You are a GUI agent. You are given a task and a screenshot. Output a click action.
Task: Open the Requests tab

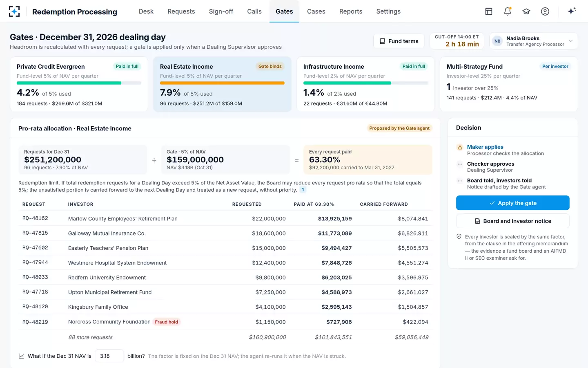pos(181,11)
